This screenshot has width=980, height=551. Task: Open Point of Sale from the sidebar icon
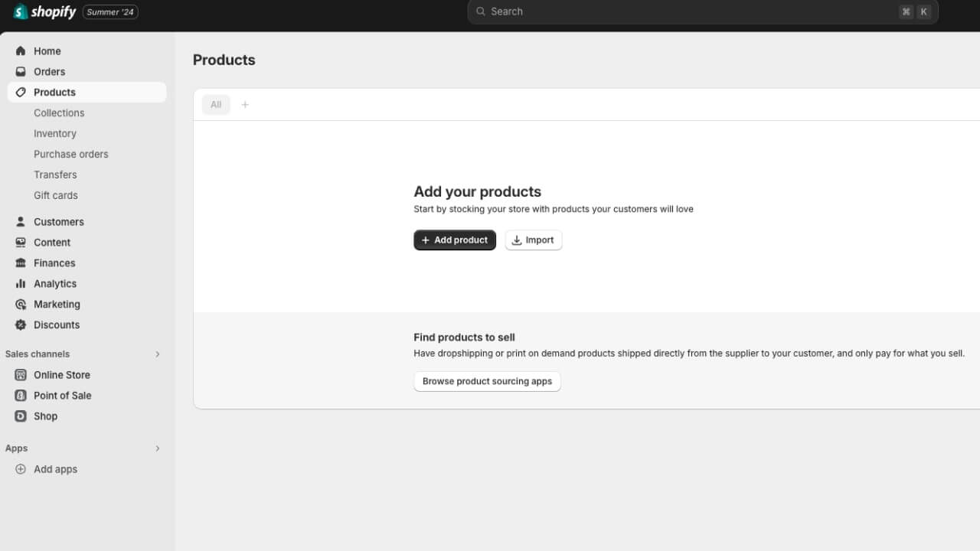[20, 395]
